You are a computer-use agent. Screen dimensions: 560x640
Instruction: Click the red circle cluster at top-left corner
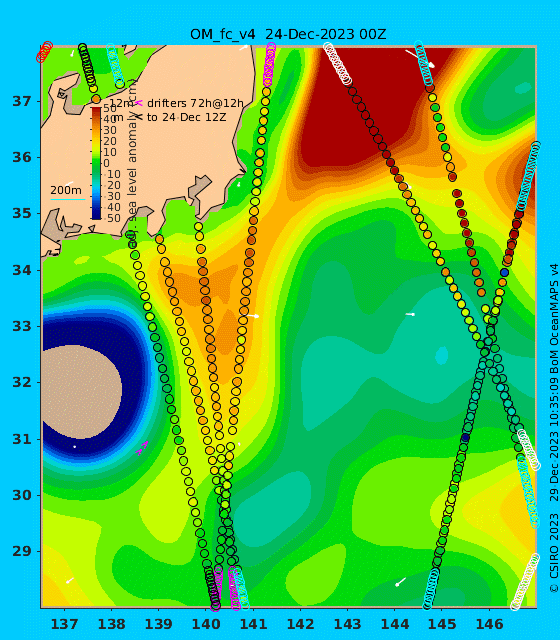44,52
